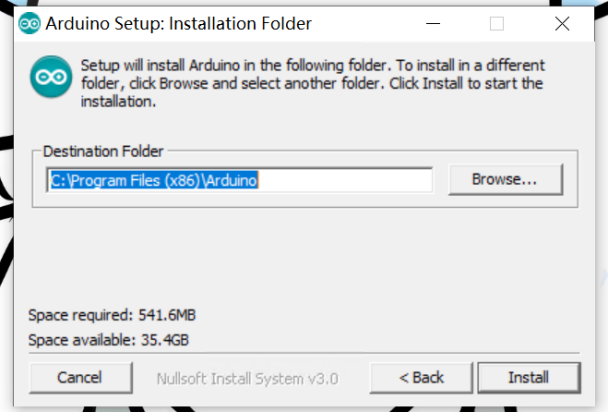The height and width of the screenshot is (412, 609).
Task: Click the large teal Arduino infinity logo
Action: [51, 76]
